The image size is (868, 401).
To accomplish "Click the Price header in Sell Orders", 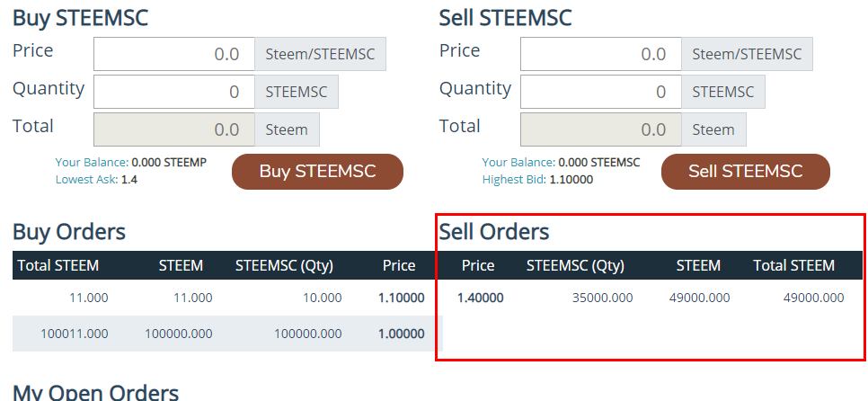I will point(478,265).
